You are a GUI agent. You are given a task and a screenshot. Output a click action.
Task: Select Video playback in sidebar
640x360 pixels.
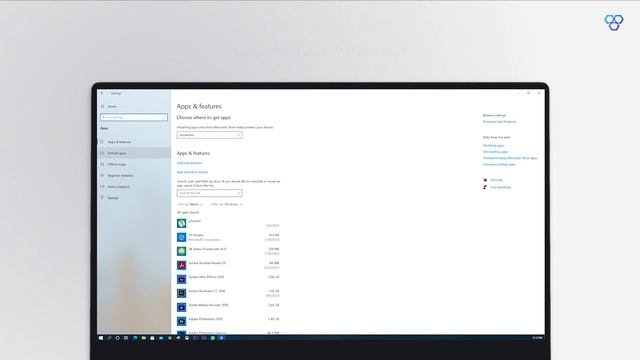click(x=119, y=187)
